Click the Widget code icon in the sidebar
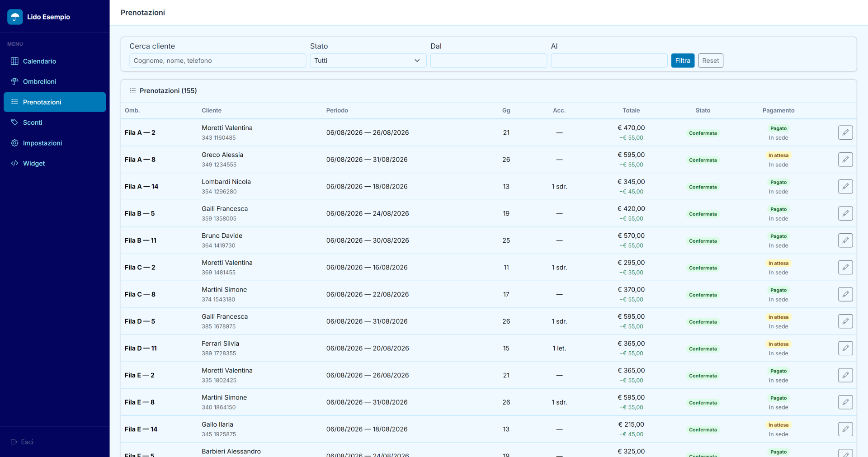Viewport: 868px width, 457px height. click(14, 163)
